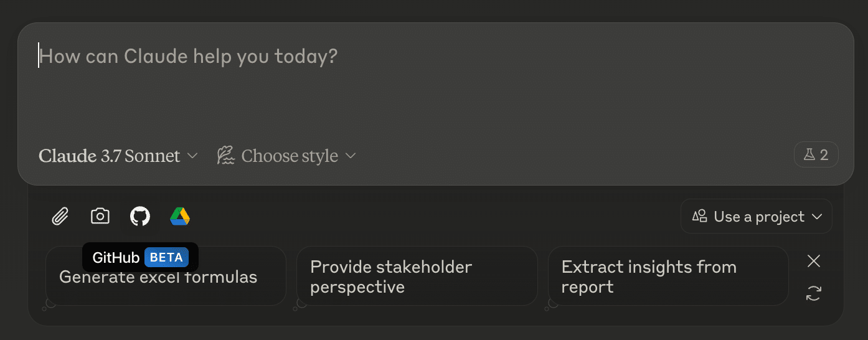
Task: Click the chevron in Use a project button
Action: [817, 217]
